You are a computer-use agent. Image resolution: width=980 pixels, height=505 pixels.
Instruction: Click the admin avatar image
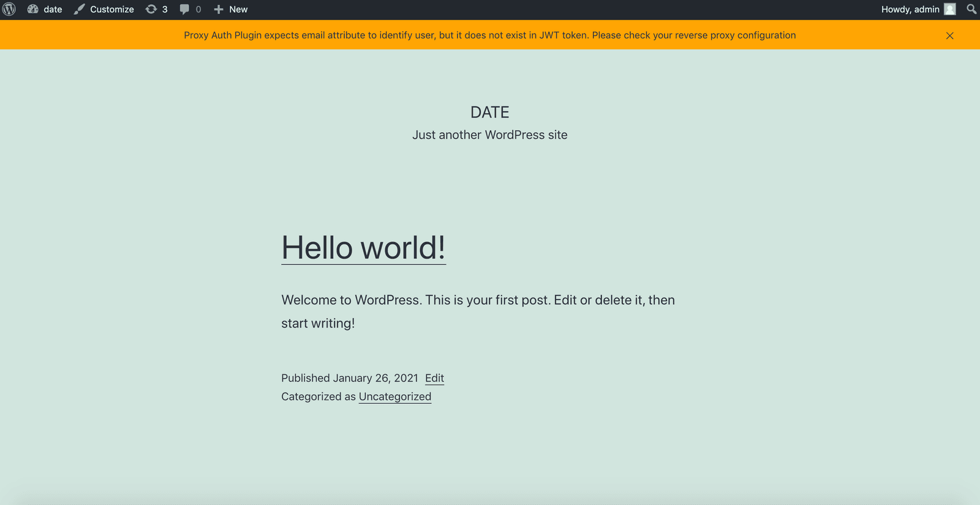950,9
